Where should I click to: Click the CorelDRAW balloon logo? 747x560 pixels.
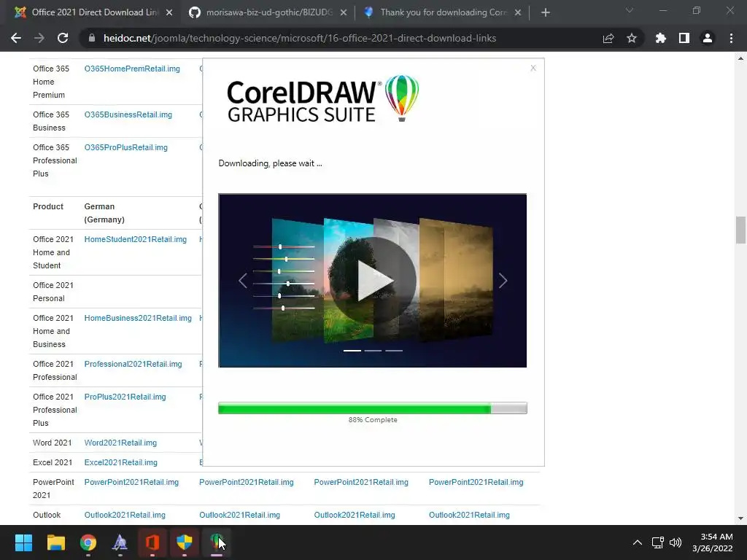click(x=402, y=98)
